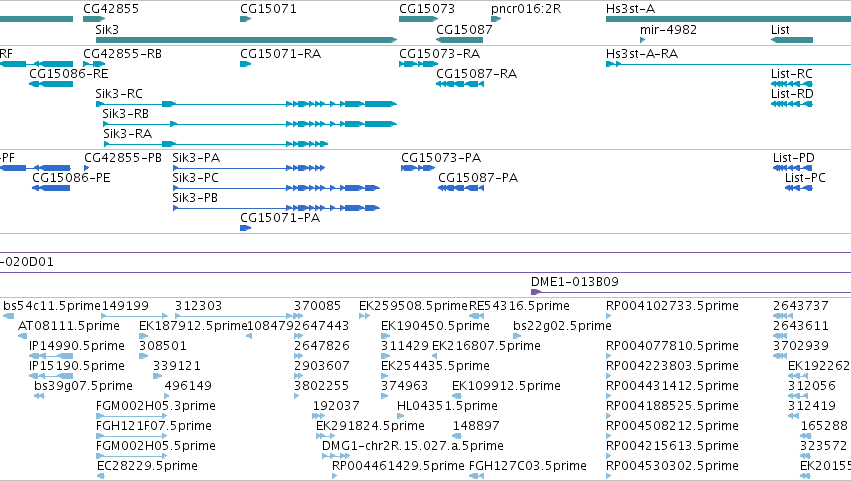
Task: Open the Sik3-RA transcript label
Action: [x=128, y=134]
